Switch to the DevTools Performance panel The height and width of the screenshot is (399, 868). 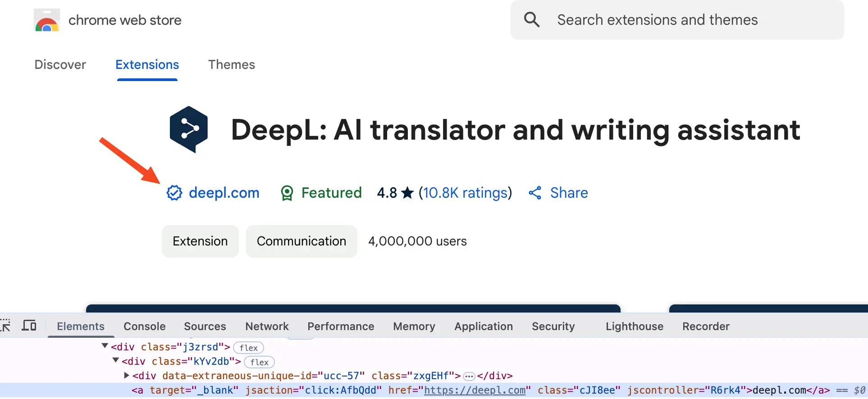tap(341, 326)
